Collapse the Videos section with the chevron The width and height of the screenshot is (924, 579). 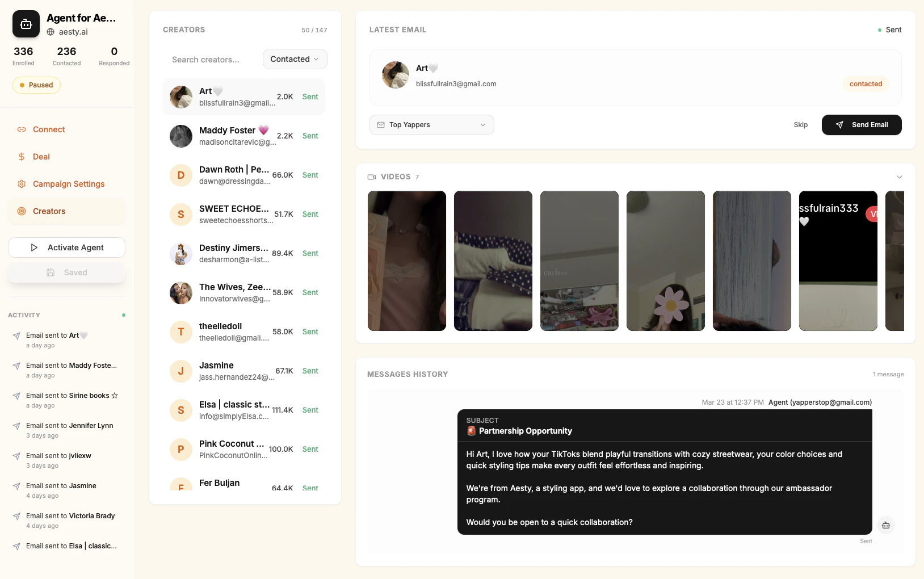click(898, 177)
